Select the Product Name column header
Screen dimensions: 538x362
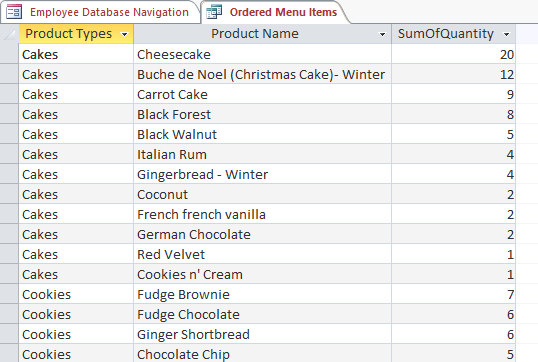tap(262, 34)
